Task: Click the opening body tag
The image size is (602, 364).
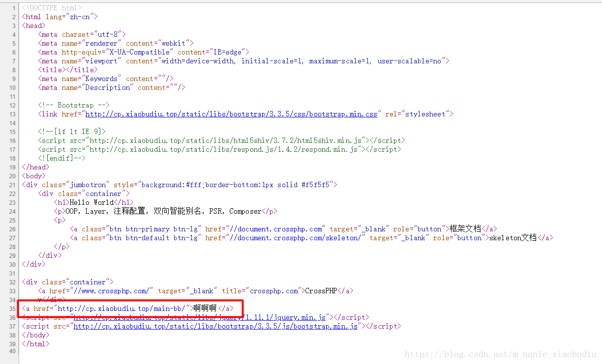Action: [33, 176]
